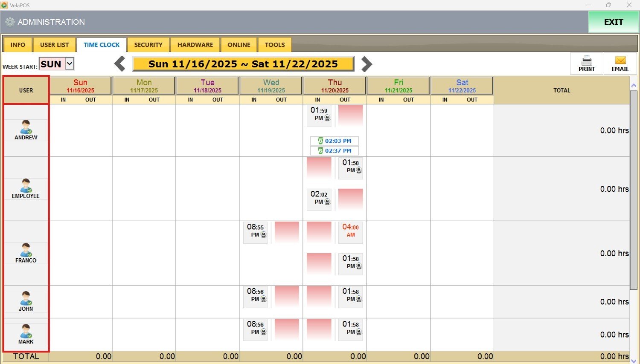640x364 pixels.
Task: Click the yellow week date range button
Action: point(243,64)
